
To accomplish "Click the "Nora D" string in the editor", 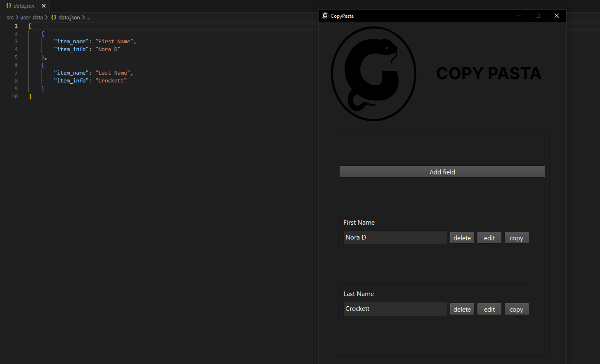I will coord(108,49).
